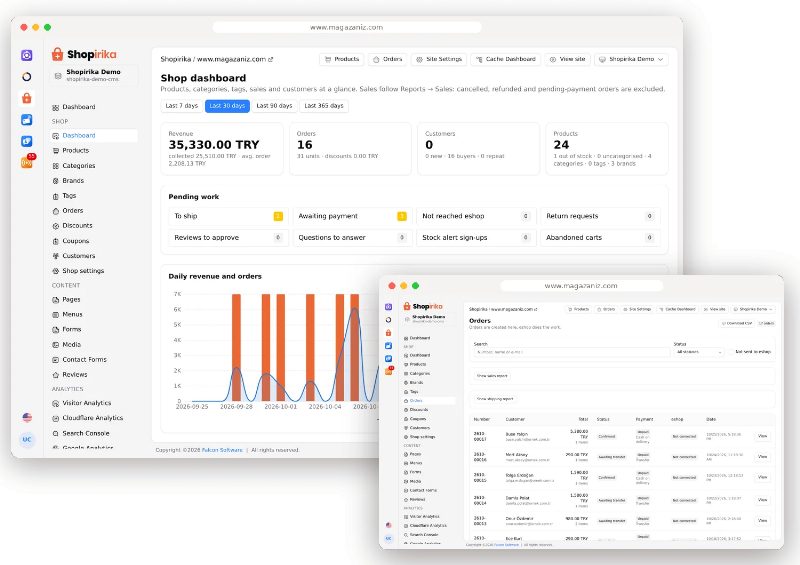Open the To ship pending work item
The image size is (800, 565).
[x=228, y=216]
